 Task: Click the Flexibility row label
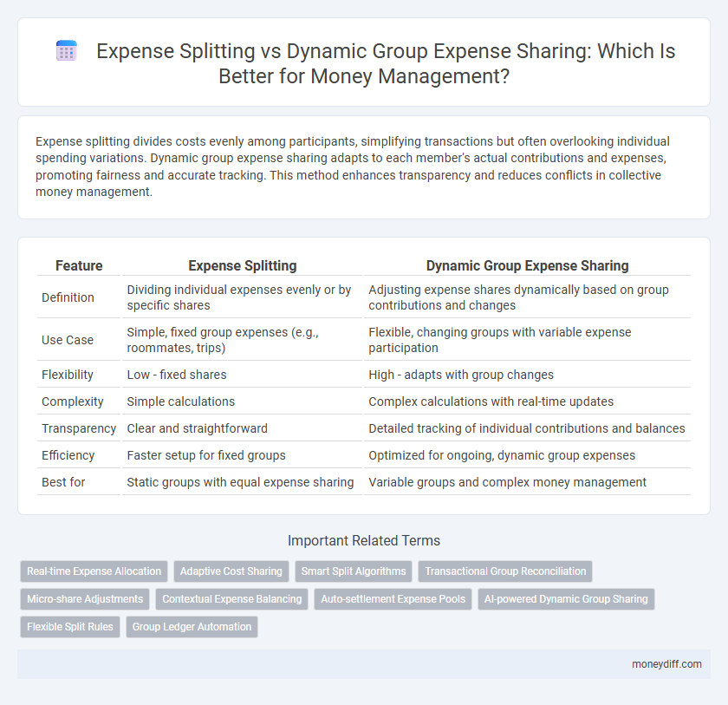point(68,375)
